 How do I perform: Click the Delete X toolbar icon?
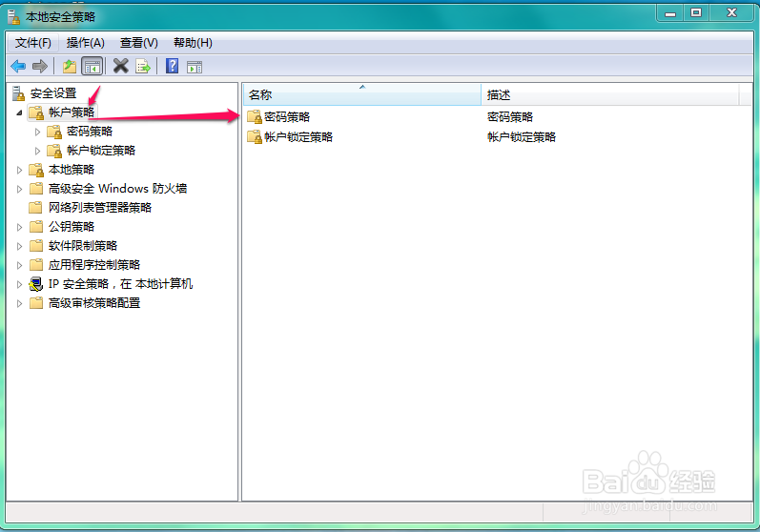click(121, 66)
